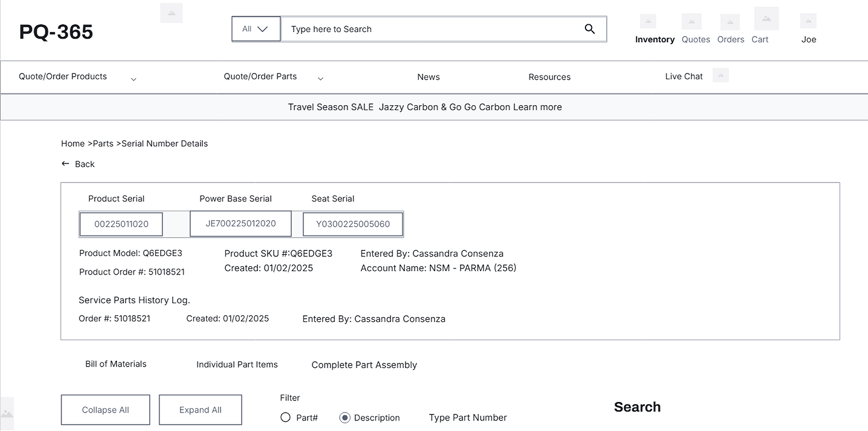Go to Quotes in the header

pos(696,39)
